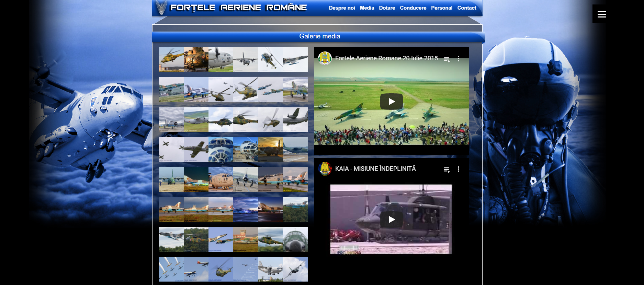
Task: Open first-row thumbnail of twin-engine transport head-on in flight
Action: pyautogui.click(x=246, y=60)
